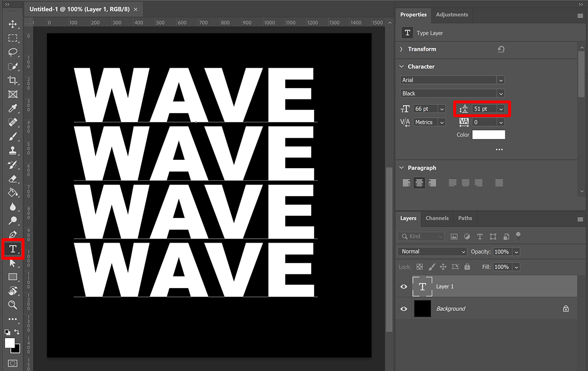Select the Rectangular Marquee tool
This screenshot has height=371, width=588.
pos(12,38)
